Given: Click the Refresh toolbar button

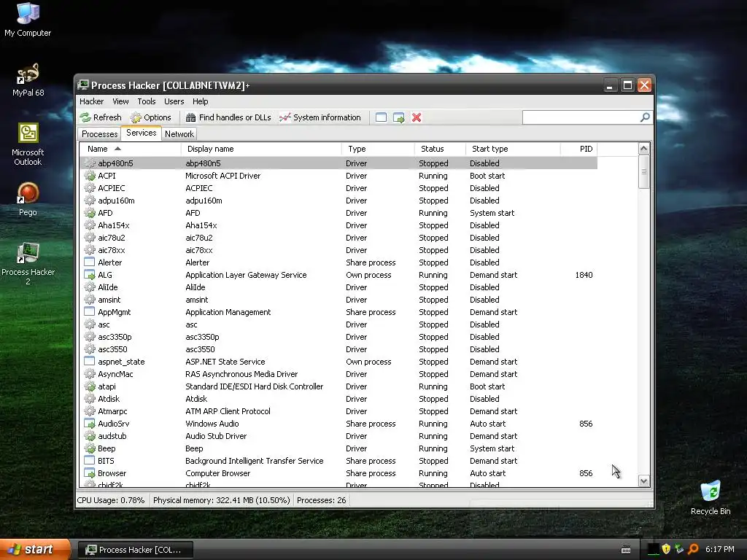Looking at the screenshot, I should tap(101, 117).
